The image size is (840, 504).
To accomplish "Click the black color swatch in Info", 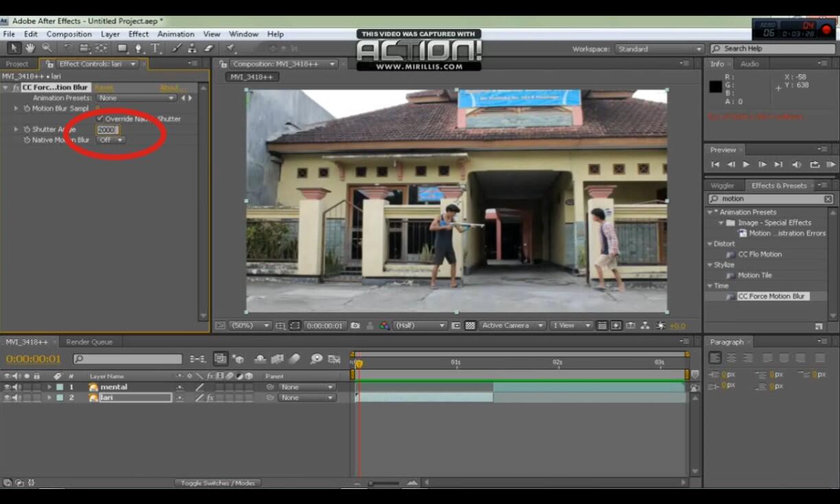I will click(716, 87).
